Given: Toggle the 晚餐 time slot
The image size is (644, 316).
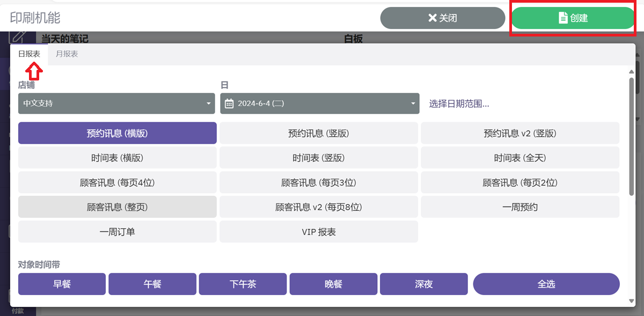Looking at the screenshot, I should (x=333, y=284).
